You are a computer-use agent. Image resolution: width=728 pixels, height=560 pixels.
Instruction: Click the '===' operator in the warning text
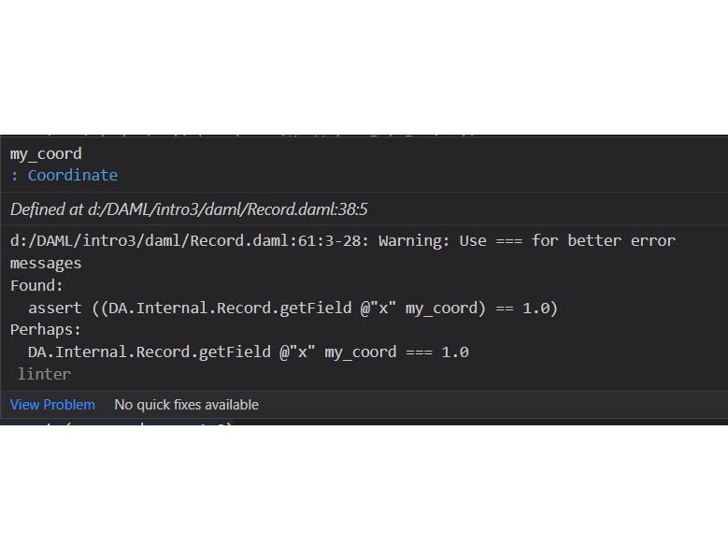509,240
